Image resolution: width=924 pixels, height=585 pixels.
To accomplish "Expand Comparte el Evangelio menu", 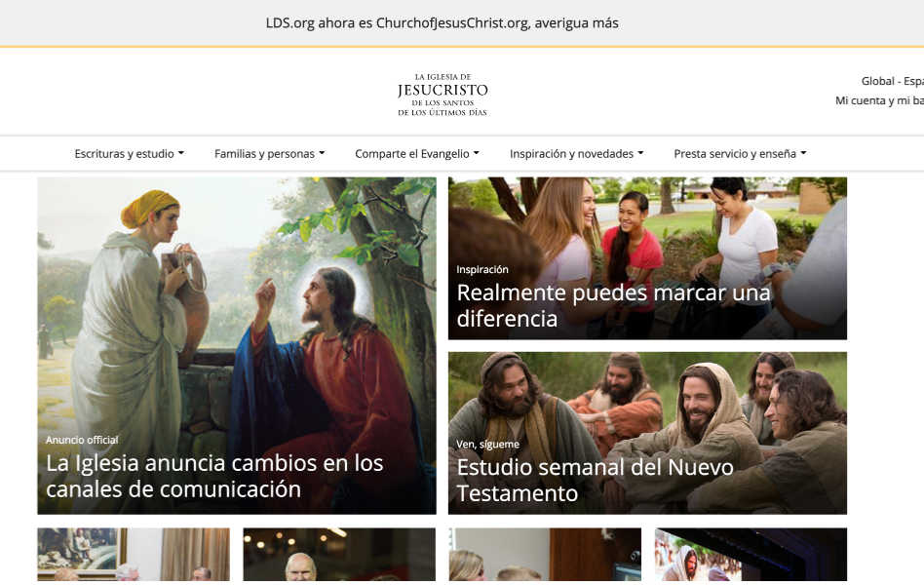I will click(416, 154).
